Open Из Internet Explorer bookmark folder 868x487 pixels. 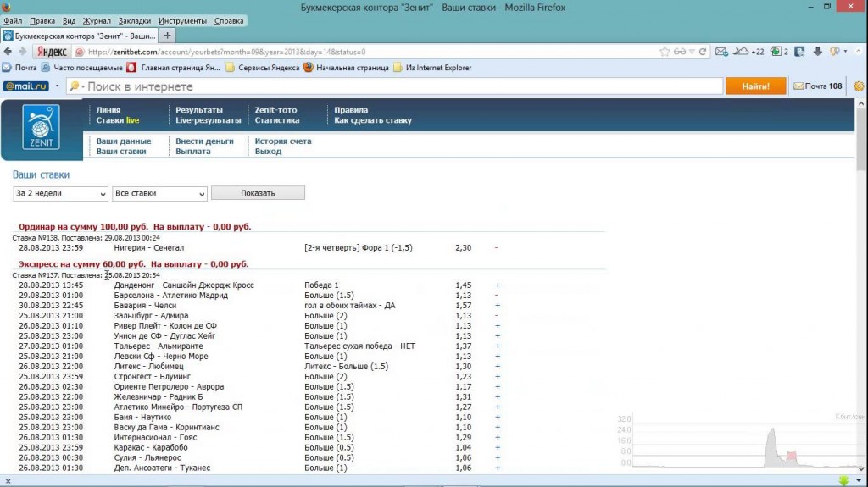[x=433, y=68]
